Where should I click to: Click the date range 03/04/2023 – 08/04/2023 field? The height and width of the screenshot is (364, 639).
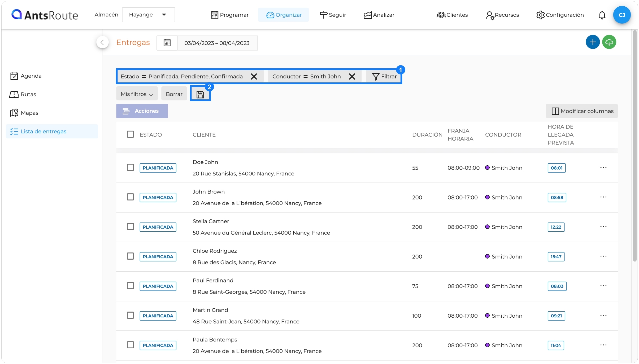(217, 43)
